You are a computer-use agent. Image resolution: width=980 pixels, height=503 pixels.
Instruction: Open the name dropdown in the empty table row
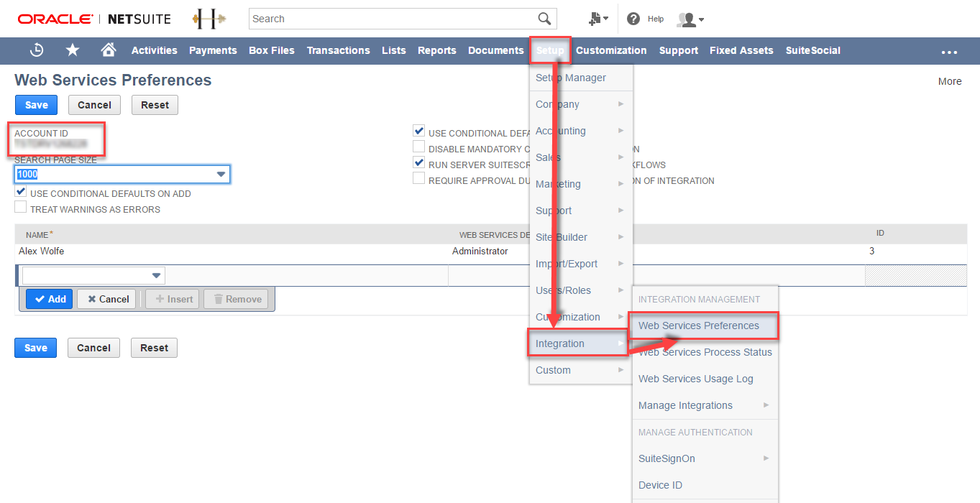pos(155,275)
